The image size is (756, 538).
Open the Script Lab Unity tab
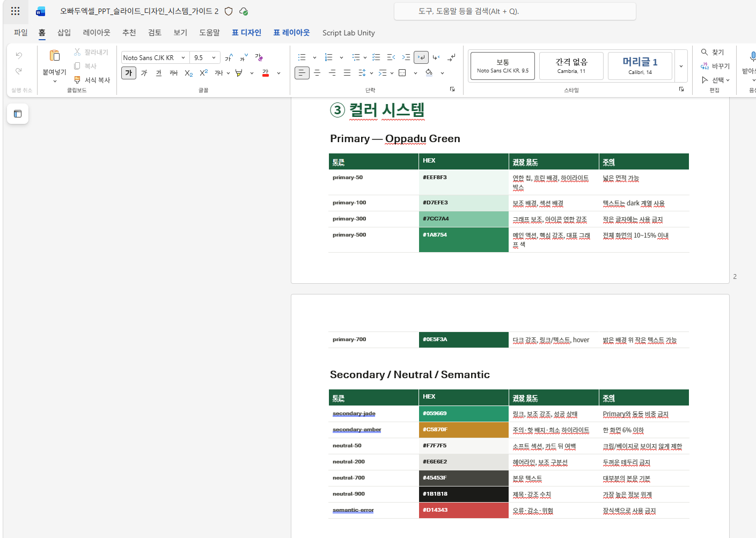pos(348,33)
